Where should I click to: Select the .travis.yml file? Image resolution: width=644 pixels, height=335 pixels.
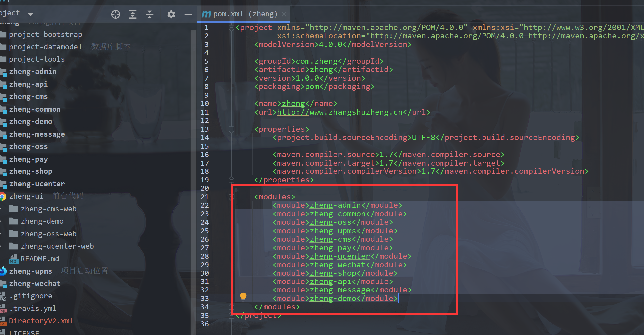click(x=33, y=308)
